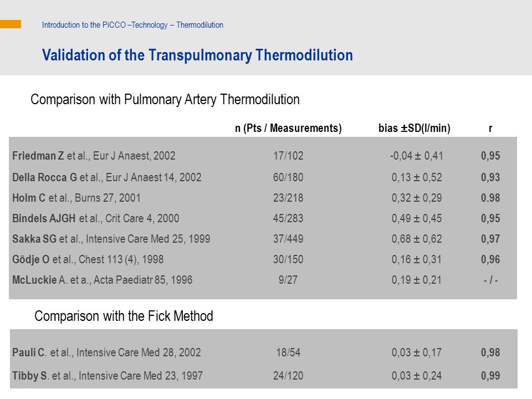Image resolution: width=532 pixels, height=399 pixels.
Task: Click the n (Pts / Measurements) column header
Action: point(288,128)
